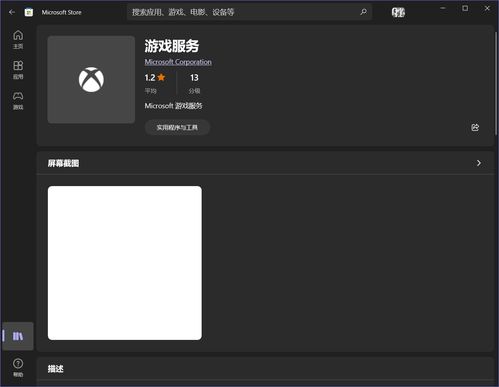Share this app using share icon
499x387 pixels.
click(475, 127)
